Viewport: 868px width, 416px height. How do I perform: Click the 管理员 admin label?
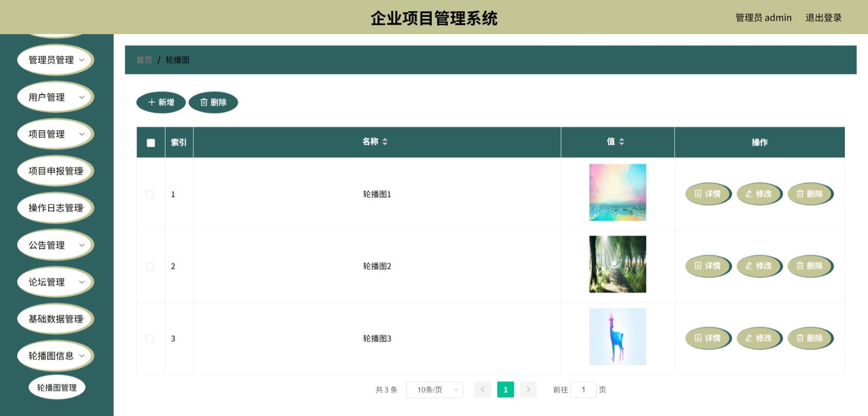pos(763,18)
